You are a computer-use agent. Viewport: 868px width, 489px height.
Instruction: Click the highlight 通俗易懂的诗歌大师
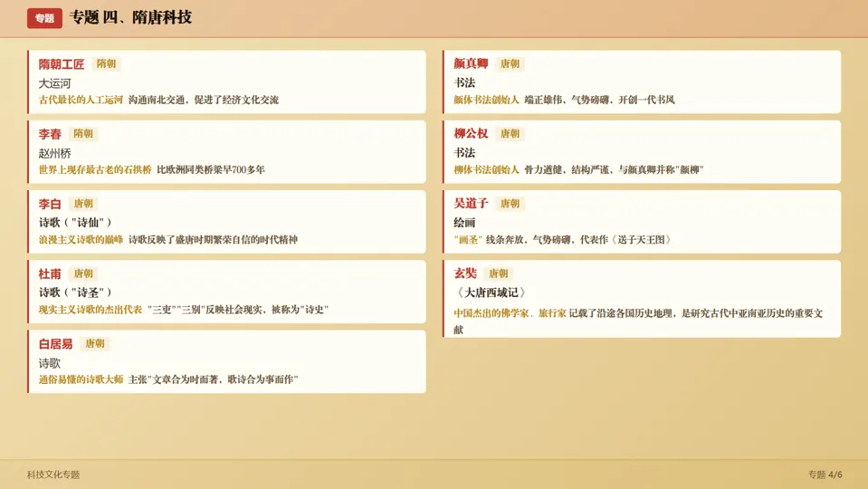[81, 379]
